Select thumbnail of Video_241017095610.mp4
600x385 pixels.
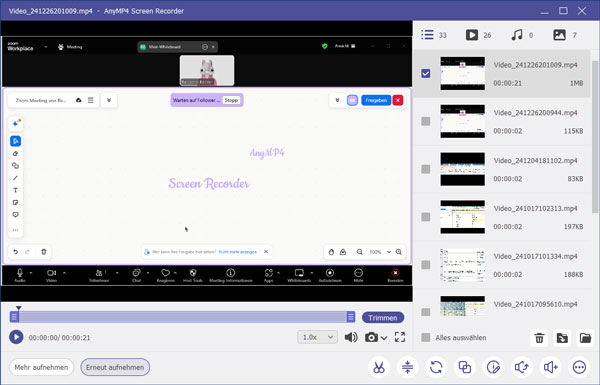pyautogui.click(x=462, y=306)
